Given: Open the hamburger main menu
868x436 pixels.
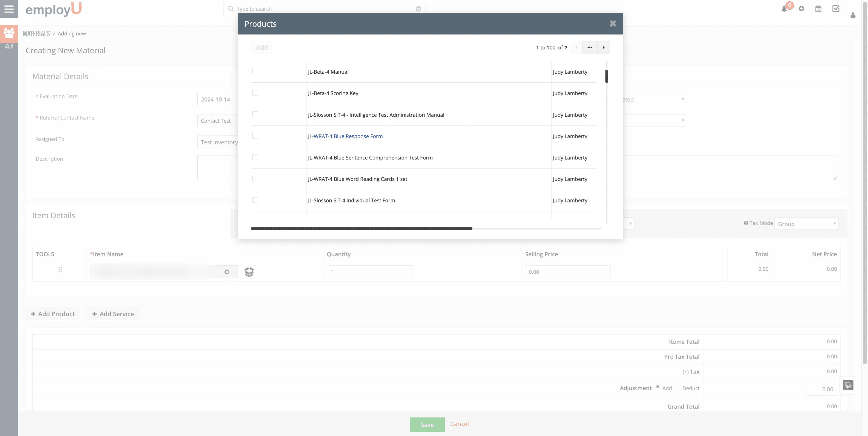Looking at the screenshot, I should tap(9, 9).
